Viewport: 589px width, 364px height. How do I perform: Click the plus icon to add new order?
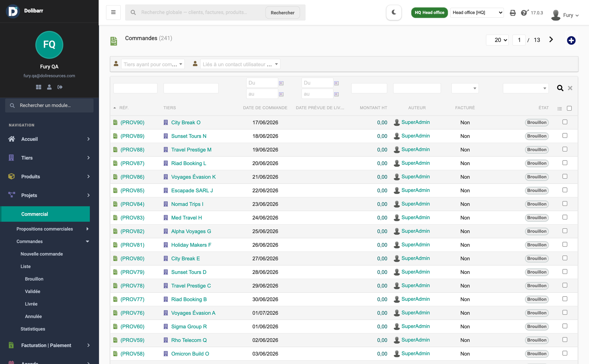click(571, 40)
